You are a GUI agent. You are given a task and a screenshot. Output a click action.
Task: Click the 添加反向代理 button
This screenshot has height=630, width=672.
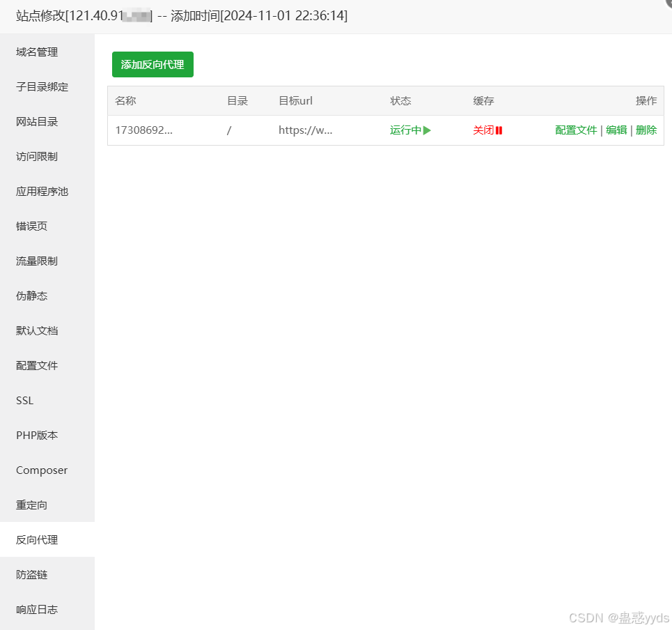(x=153, y=64)
